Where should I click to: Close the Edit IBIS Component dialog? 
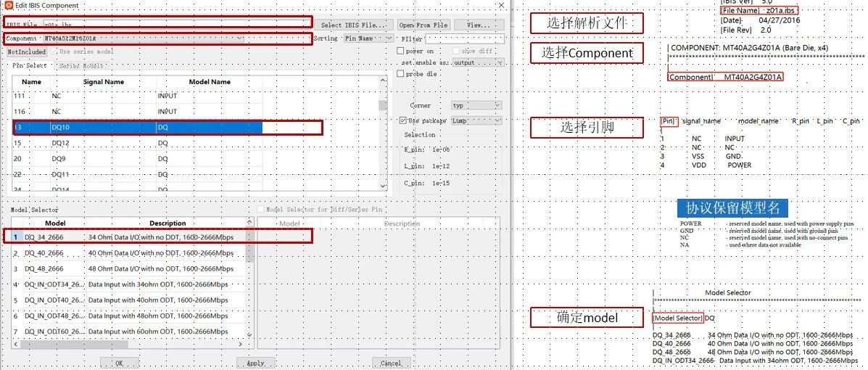(502, 5)
